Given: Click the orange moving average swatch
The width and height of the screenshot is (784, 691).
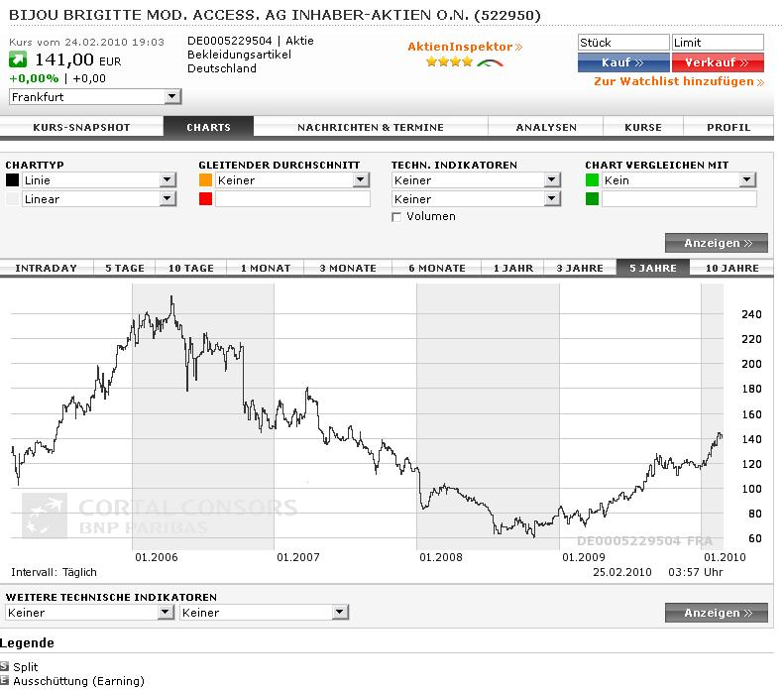Looking at the screenshot, I should 205,180.
